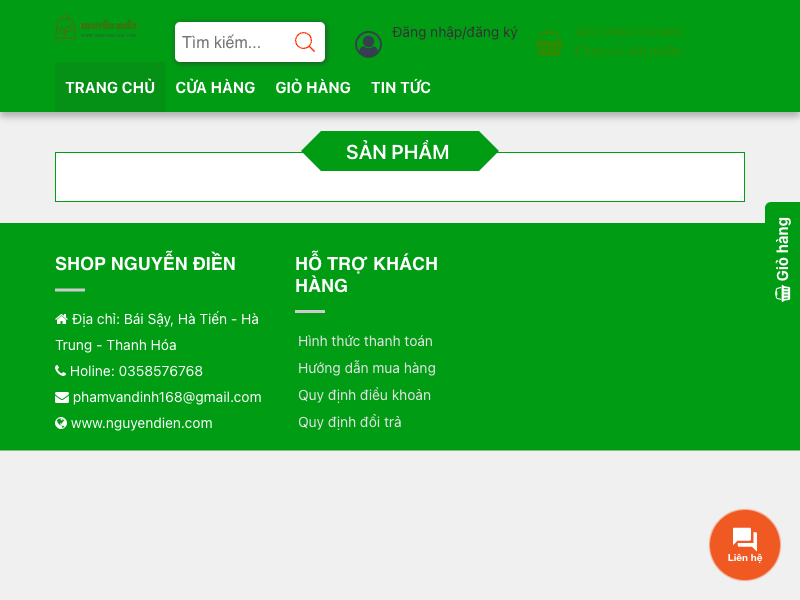The height and width of the screenshot is (600, 800).
Task: Click the Giỏ hàng của bạn cart text
Action: pos(628,32)
